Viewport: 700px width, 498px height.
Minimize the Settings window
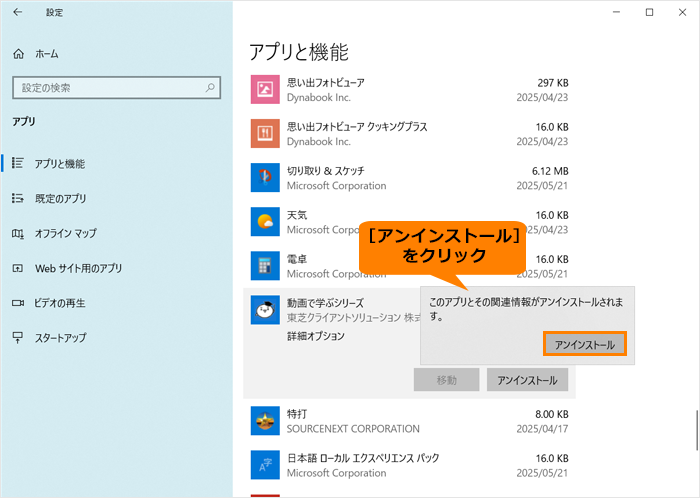[617, 12]
